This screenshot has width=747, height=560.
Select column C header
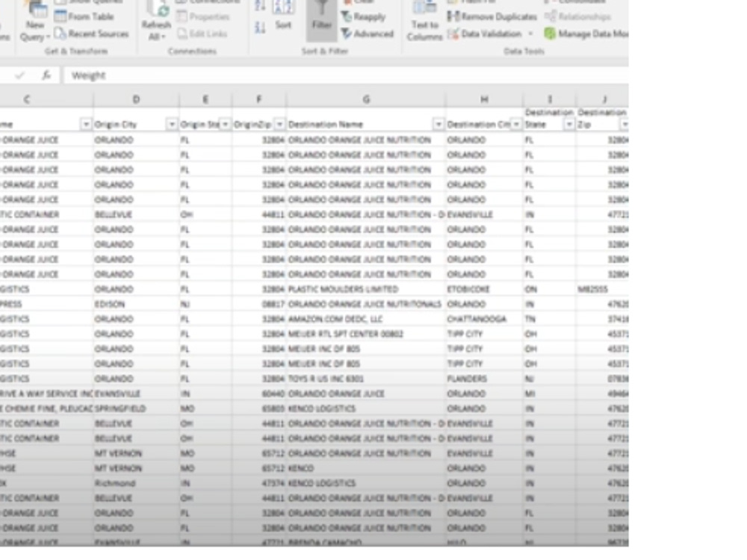point(27,99)
